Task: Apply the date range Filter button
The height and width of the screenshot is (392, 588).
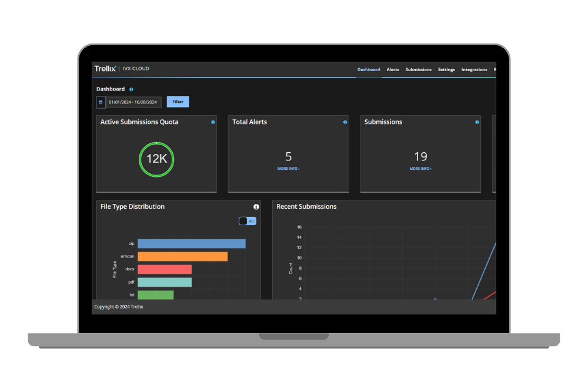Action: pos(178,102)
